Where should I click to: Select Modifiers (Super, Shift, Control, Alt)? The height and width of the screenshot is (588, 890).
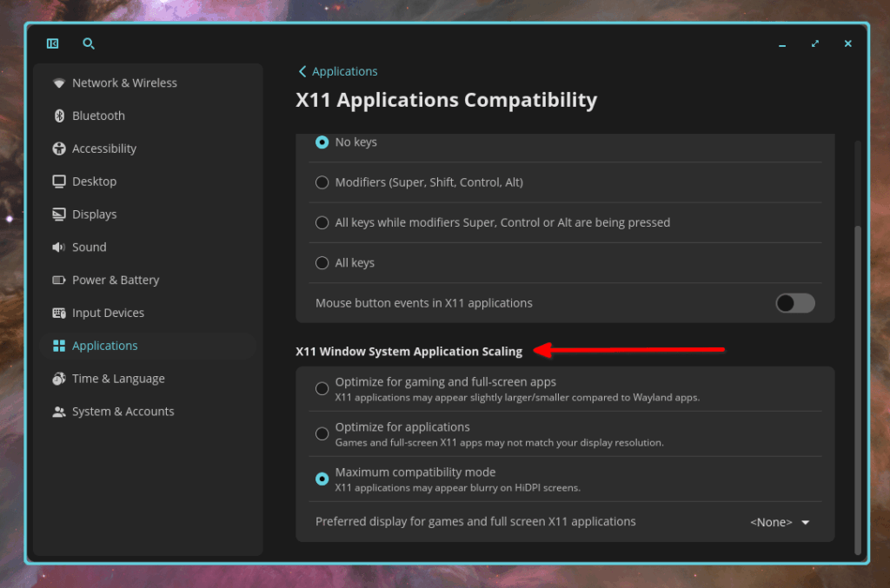coord(322,182)
